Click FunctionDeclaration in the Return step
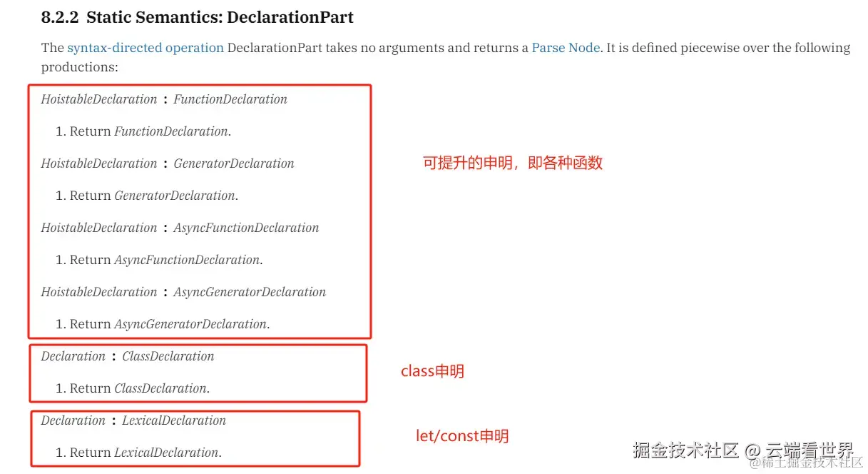This screenshot has height=474, width=868. click(x=171, y=131)
